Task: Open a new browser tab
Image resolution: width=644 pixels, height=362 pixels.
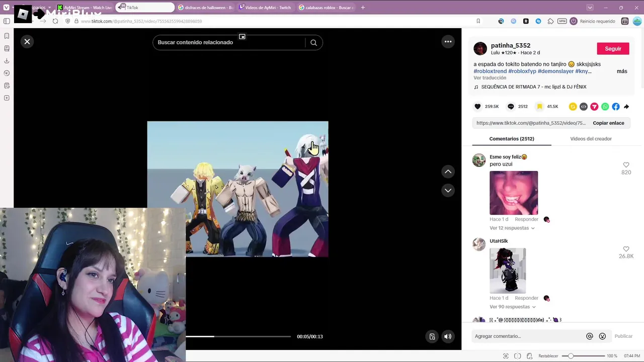Action: (x=363, y=8)
